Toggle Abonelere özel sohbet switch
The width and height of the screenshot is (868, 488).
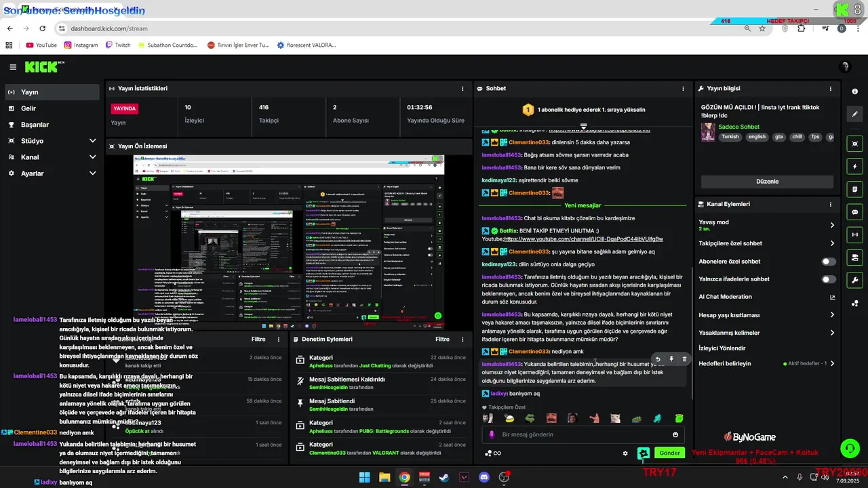pos(829,262)
